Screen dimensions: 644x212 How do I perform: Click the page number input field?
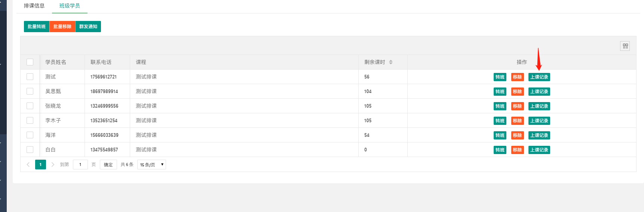pos(80,165)
